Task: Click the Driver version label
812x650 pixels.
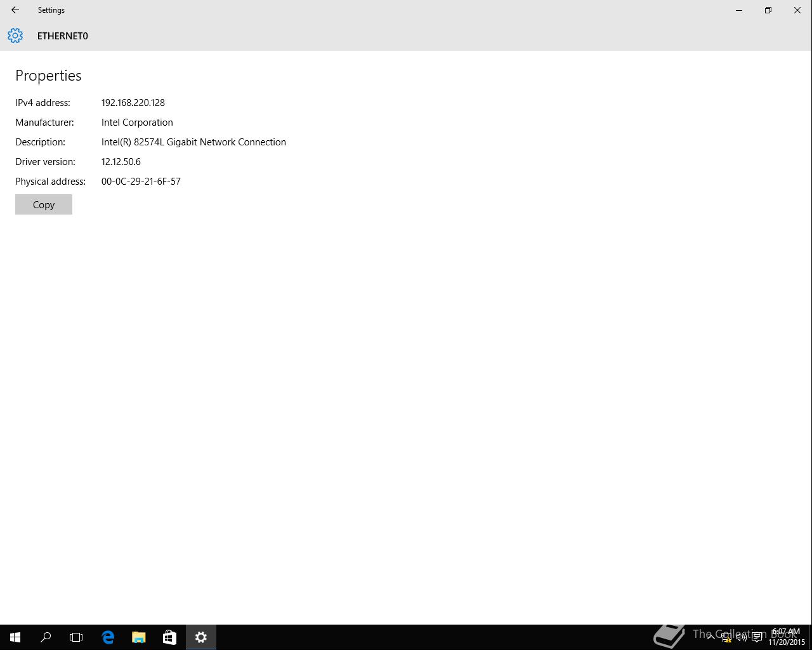Action: click(45, 161)
